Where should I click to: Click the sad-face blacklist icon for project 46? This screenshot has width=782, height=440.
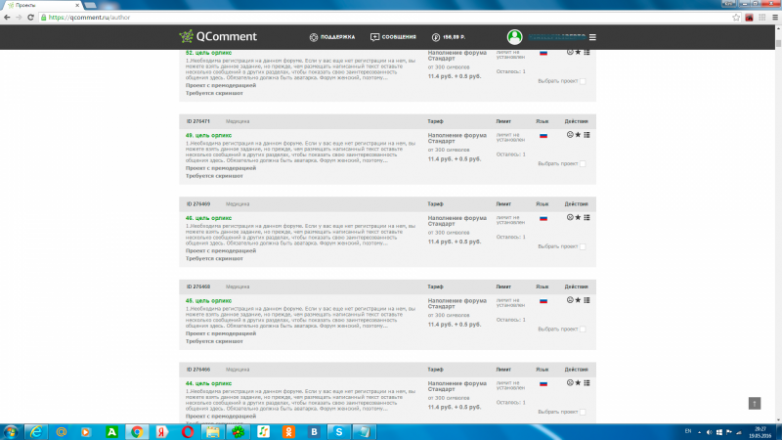pos(570,218)
